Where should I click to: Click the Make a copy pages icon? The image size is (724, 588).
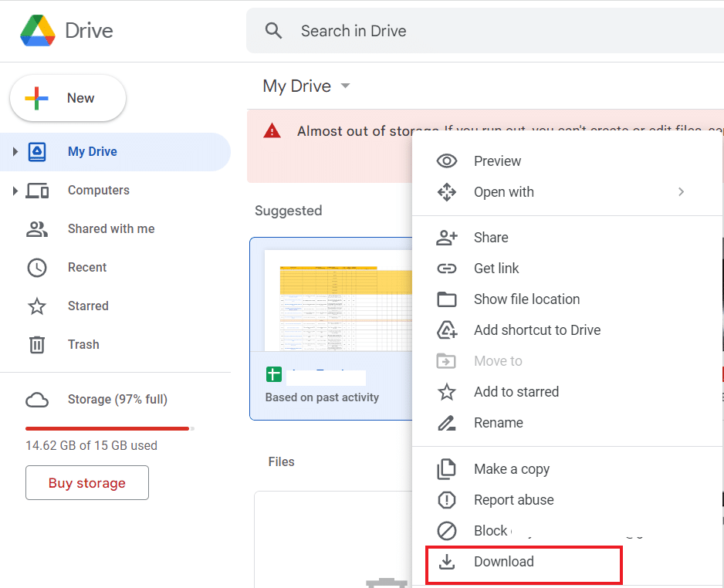point(446,469)
